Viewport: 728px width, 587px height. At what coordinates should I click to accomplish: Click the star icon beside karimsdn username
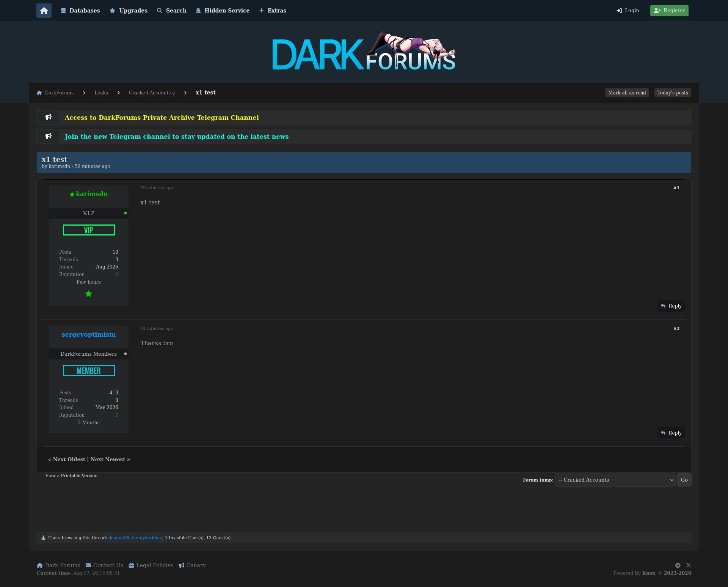pos(72,195)
